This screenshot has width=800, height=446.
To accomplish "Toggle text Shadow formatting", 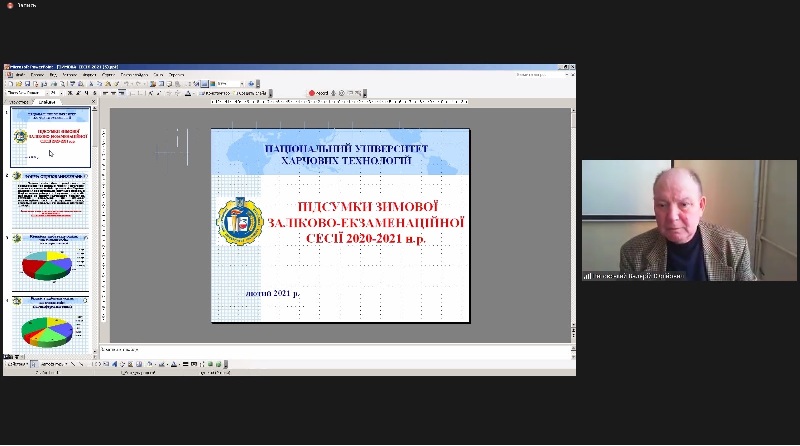I will [x=94, y=93].
